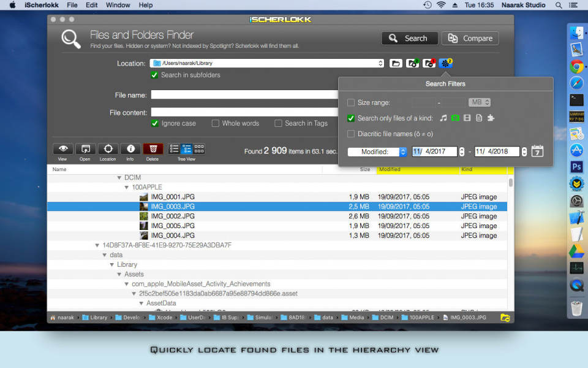This screenshot has height=368, width=588.
Task: Click the Info toolbar button
Action: point(130,149)
